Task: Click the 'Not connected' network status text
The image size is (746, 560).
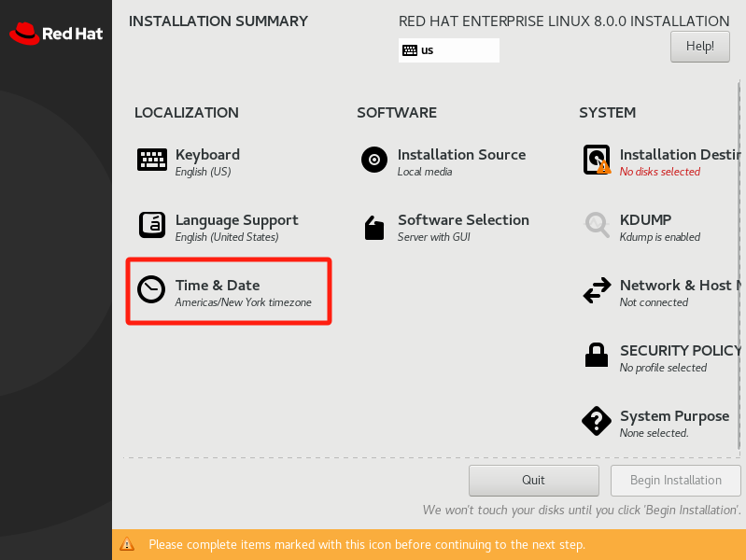Action: 654,302
